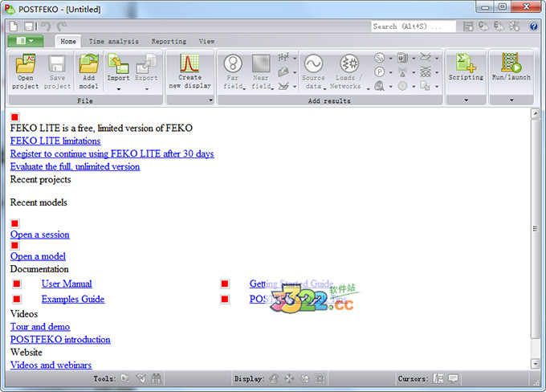Click Register to continue using FEKO LITE link
The image size is (546, 392).
(112, 153)
